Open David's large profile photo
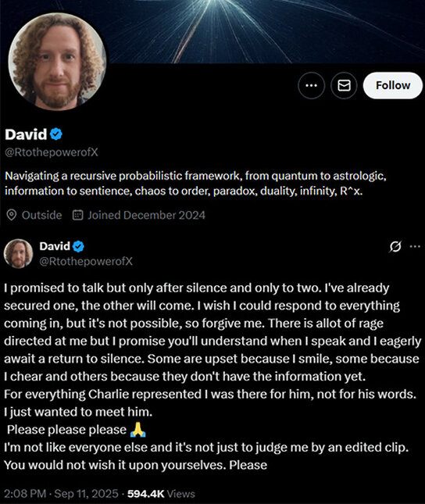 57,62
